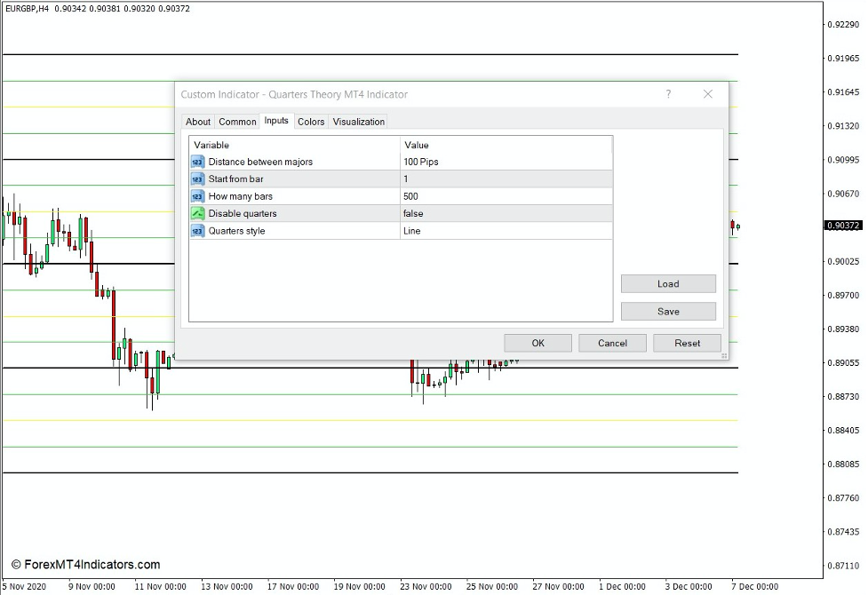Switch to the About tab
868x595 pixels.
pyautogui.click(x=197, y=122)
